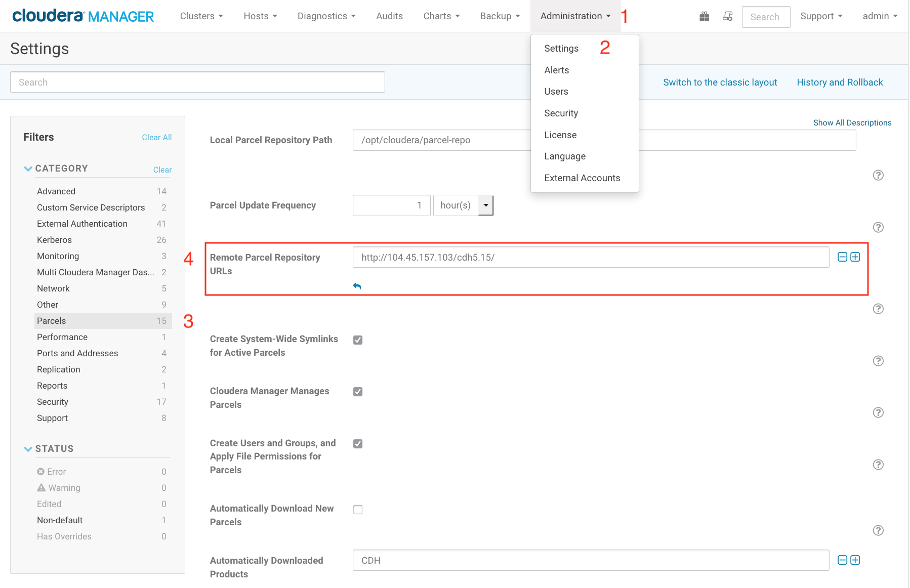Select Security in Administration menu
The height and width of the screenshot is (588, 910).
[x=561, y=113]
